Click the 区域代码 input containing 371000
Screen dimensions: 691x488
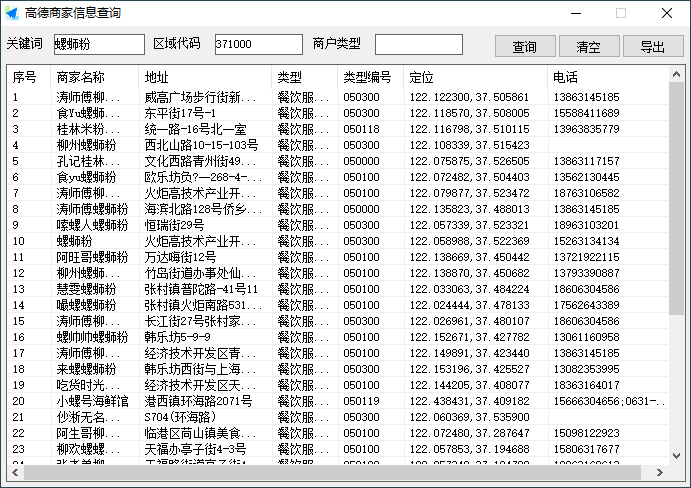(x=258, y=44)
